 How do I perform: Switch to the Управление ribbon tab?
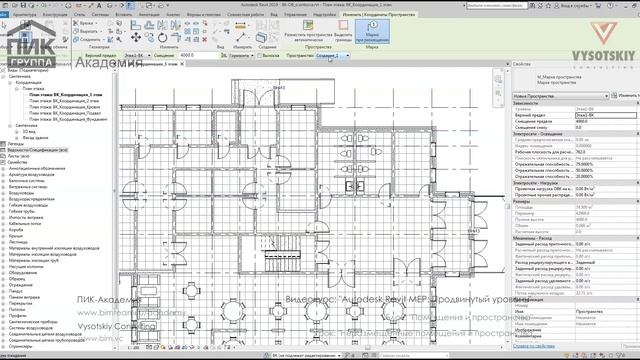tap(295, 15)
